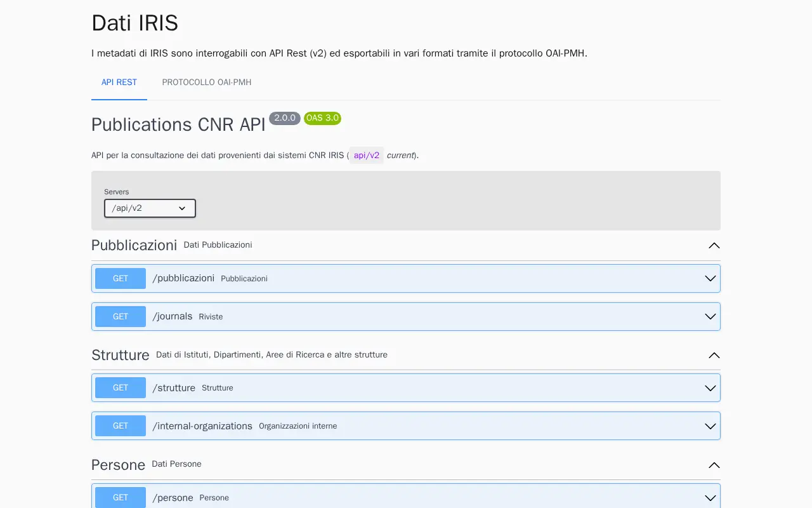Image resolution: width=812 pixels, height=508 pixels.
Task: Collapse the Pubblicazioni section chevron
Action: tap(714, 246)
